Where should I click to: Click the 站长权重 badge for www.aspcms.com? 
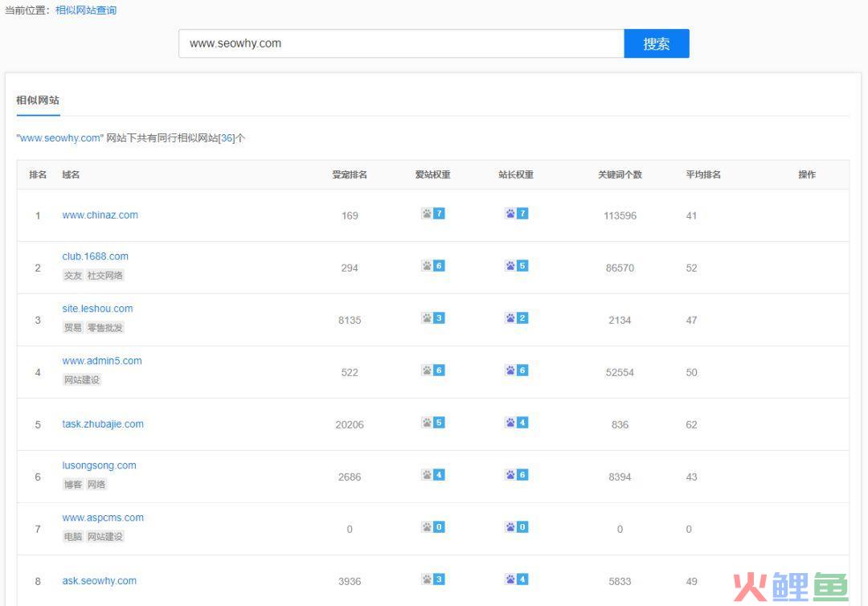(x=517, y=527)
